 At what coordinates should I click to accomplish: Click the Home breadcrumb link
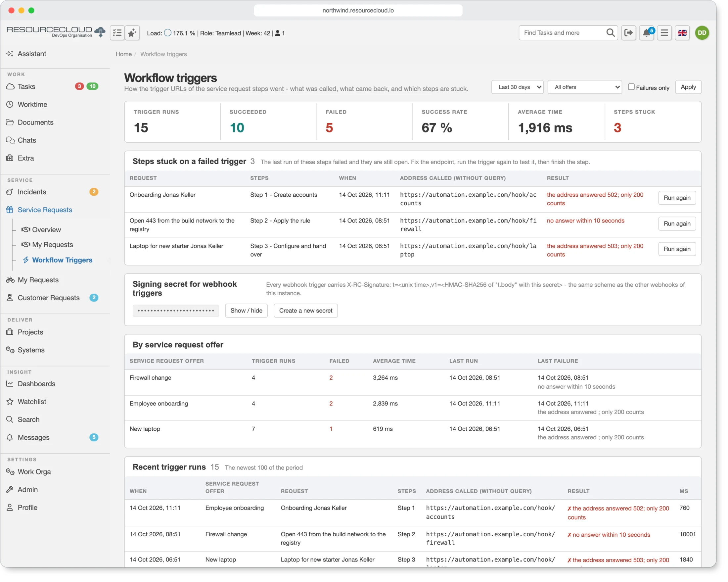click(x=123, y=54)
